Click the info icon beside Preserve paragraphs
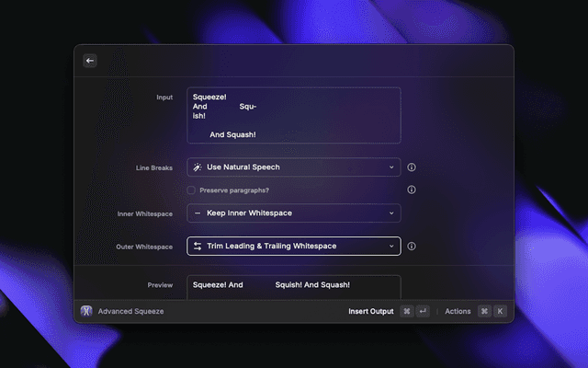 (x=412, y=190)
